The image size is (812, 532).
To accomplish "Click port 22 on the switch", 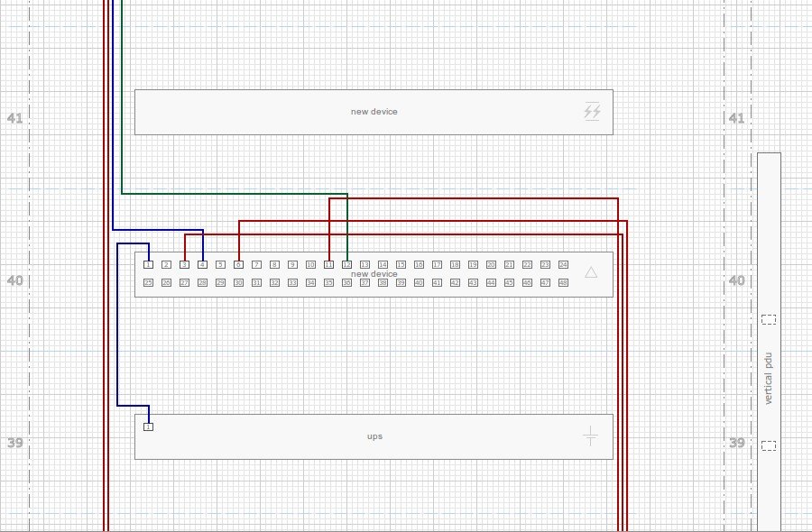I will coord(527,264).
